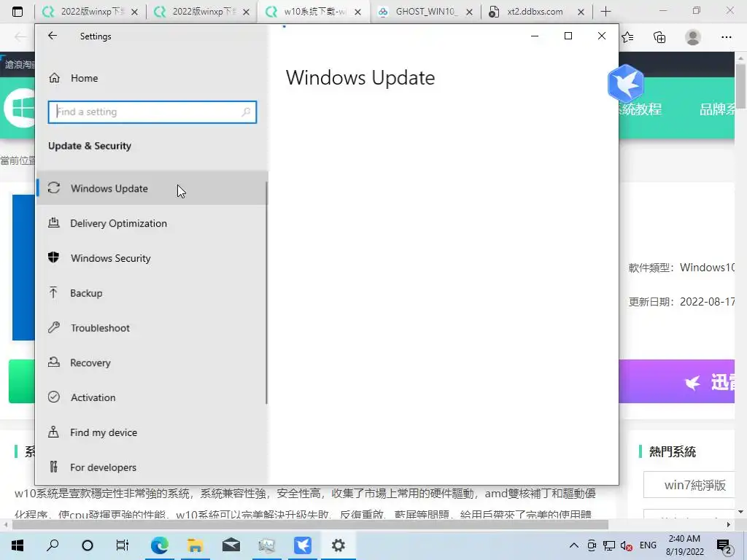This screenshot has height=560, width=747.
Task: Open File Explorer from taskbar
Action: (x=195, y=545)
